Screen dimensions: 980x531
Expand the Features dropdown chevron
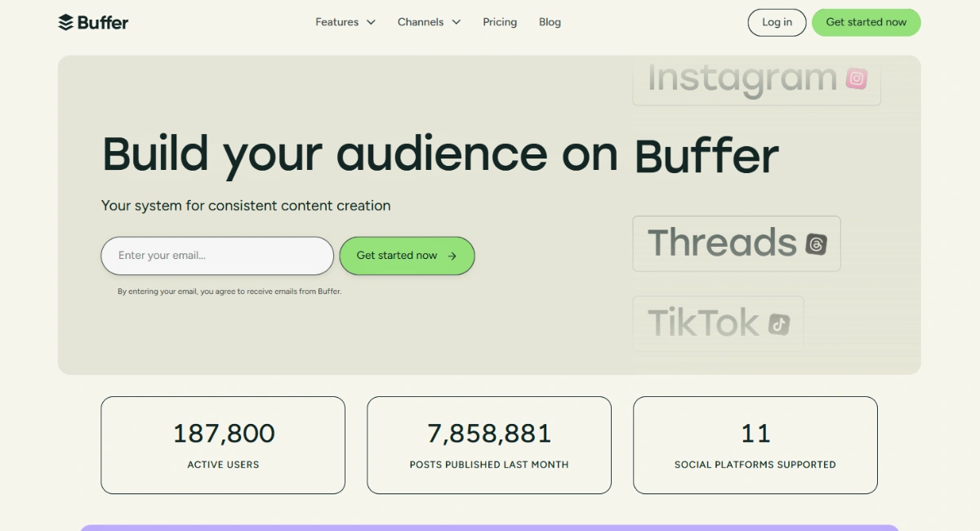coord(371,22)
